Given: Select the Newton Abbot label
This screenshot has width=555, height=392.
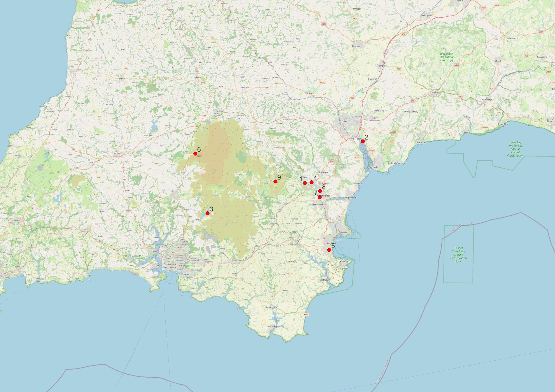Looking at the screenshot, I should tap(319, 204).
